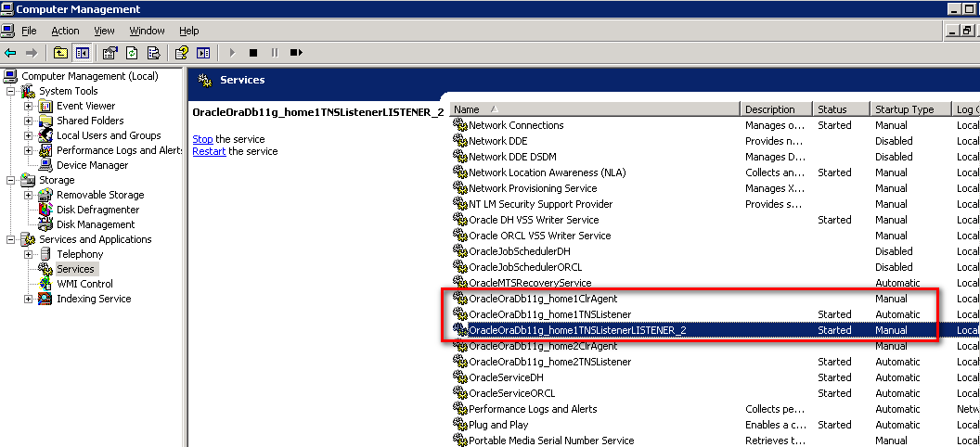Viewport: 980px width, 447px height.
Task: Click the Export List toolbar icon
Action: pyautogui.click(x=153, y=53)
